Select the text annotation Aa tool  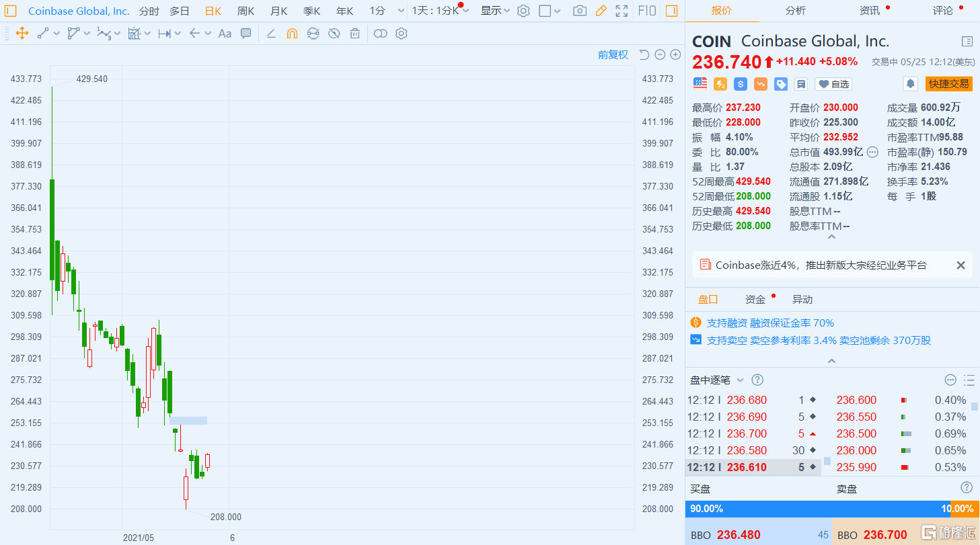[x=225, y=34]
